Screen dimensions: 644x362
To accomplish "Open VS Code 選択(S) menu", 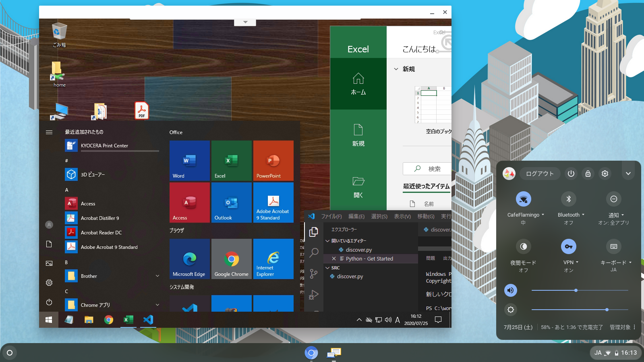I will 379,216.
